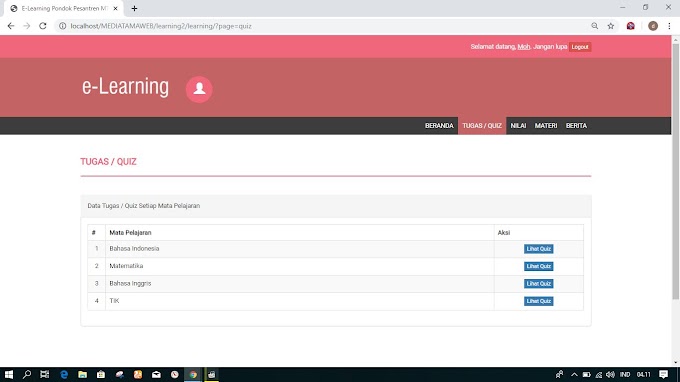Click the browser forward arrow
The image size is (680, 382).
(26, 26)
